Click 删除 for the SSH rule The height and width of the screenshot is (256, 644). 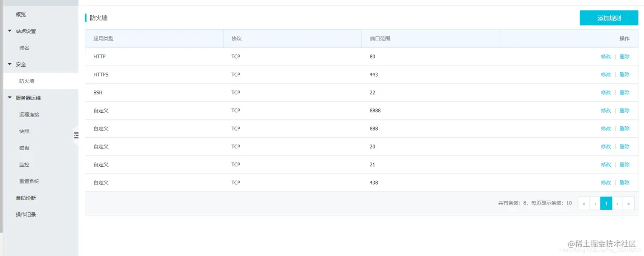pos(624,93)
